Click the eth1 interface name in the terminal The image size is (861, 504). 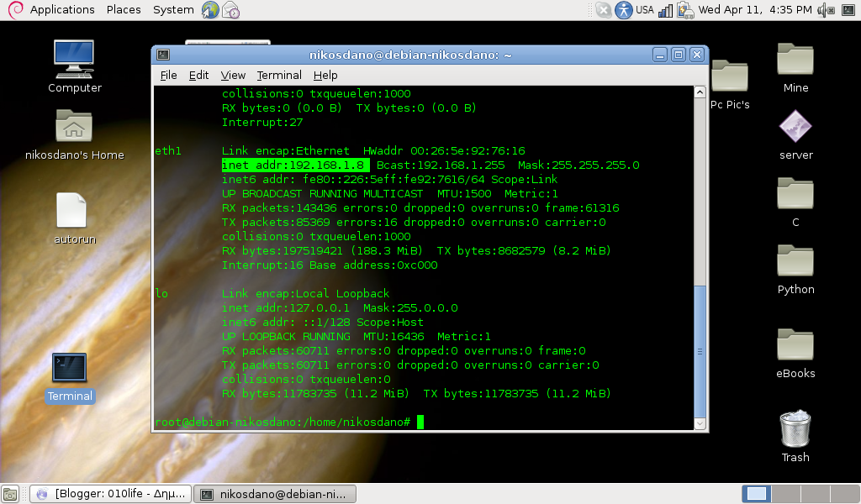pos(168,151)
